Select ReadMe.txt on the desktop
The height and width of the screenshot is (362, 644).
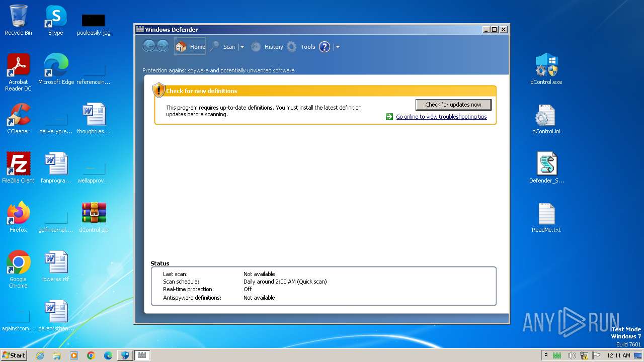pos(546,217)
